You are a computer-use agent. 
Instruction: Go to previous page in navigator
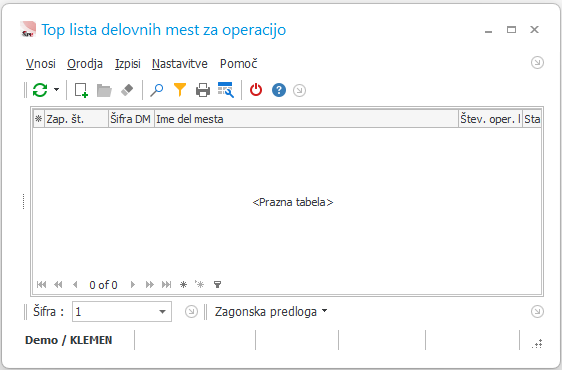click(58, 285)
